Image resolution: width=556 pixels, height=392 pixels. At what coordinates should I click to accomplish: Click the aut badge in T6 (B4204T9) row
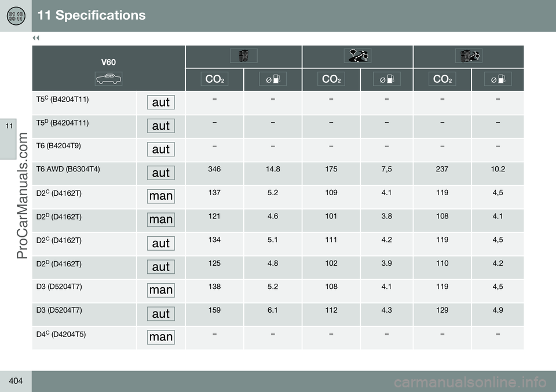coord(161,149)
